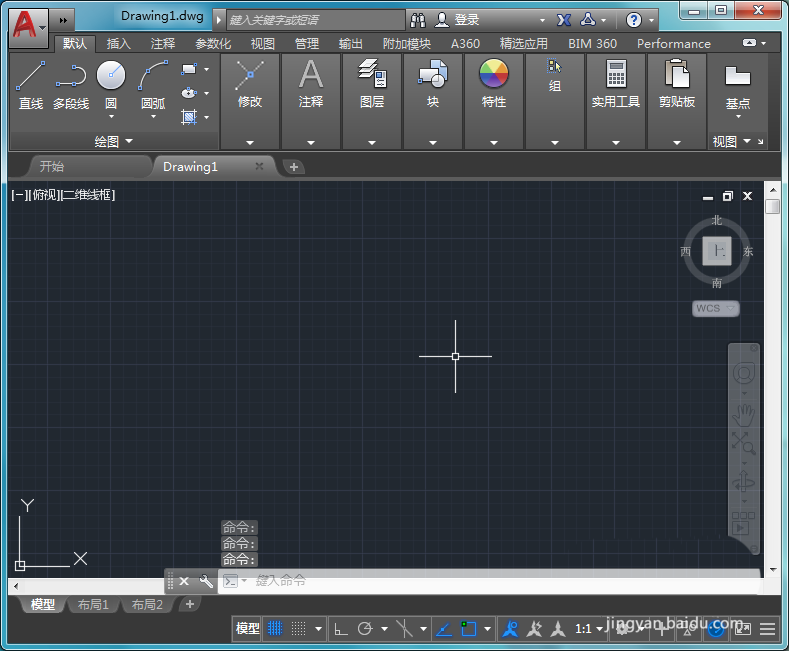Viewport: 789px width, 651px height.
Task: Click the command line customize wrench icon
Action: tap(206, 581)
